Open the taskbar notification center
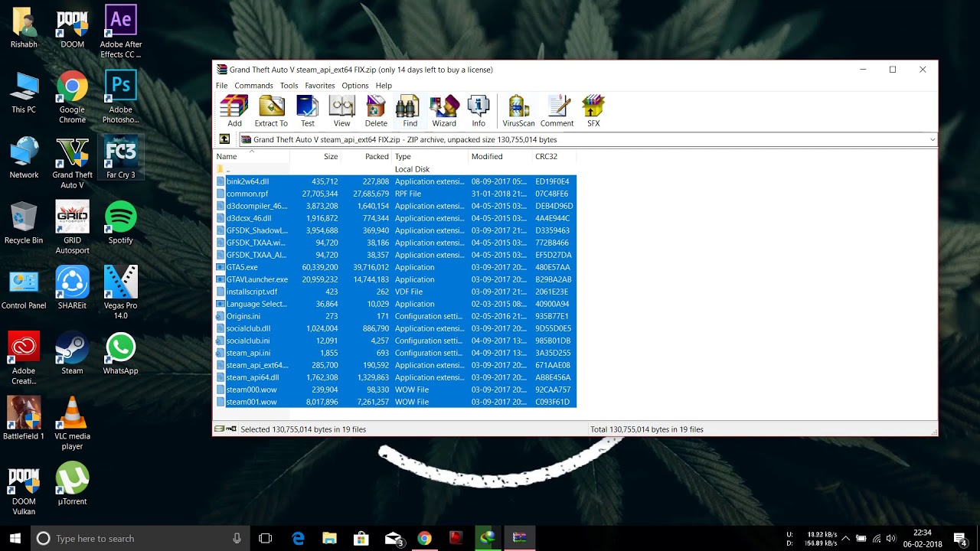This screenshot has width=980, height=551. 960,538
